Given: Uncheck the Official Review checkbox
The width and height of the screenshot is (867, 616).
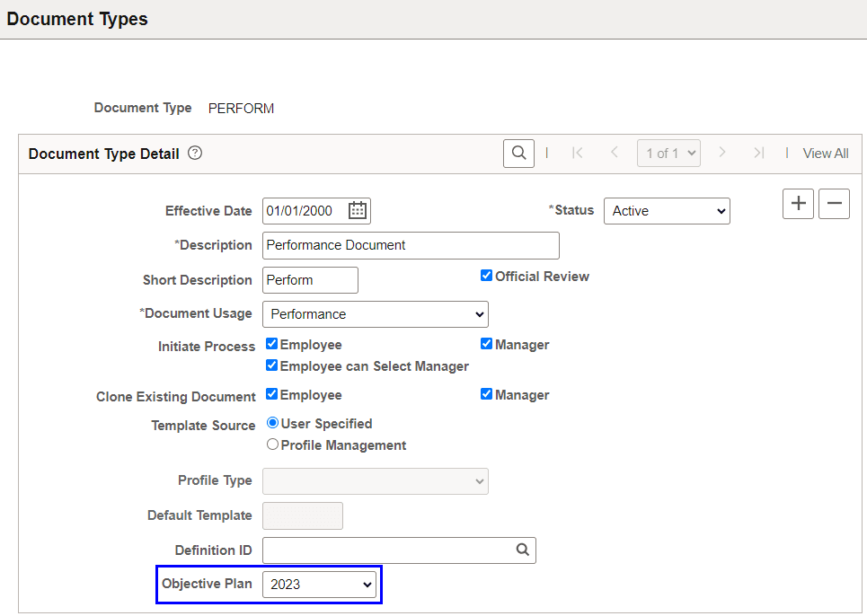Looking at the screenshot, I should pyautogui.click(x=486, y=276).
